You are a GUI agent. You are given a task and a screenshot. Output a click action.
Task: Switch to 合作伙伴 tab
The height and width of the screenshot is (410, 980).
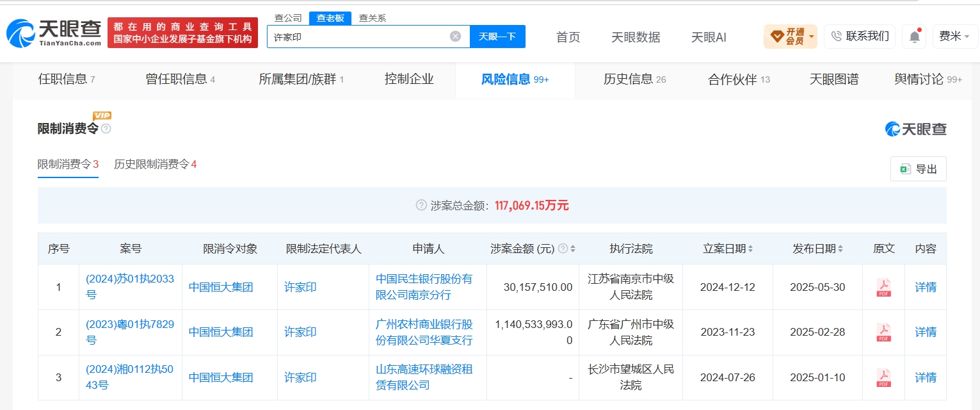[739, 79]
